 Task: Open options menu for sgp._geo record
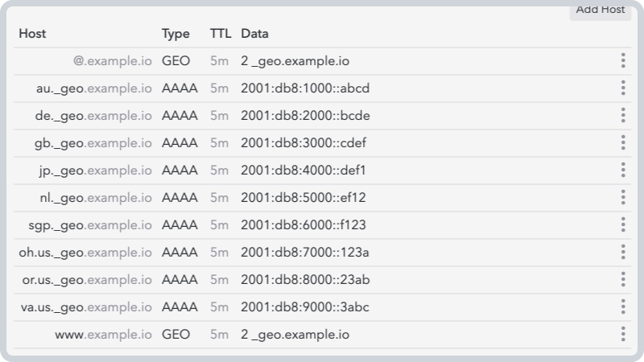623,225
